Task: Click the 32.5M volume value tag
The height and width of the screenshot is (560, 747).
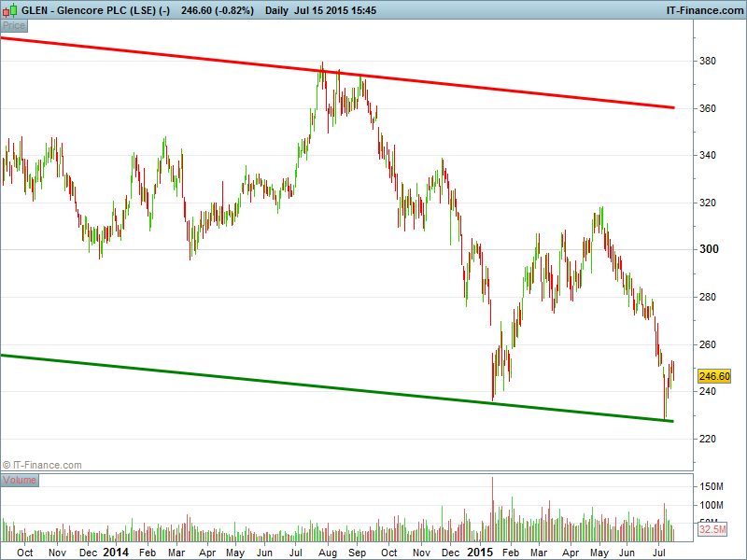Action: [712, 529]
